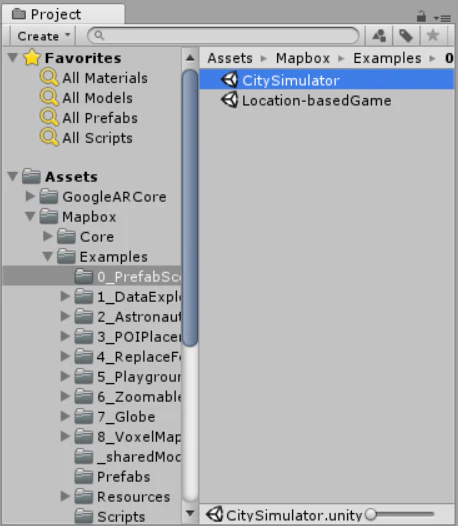458x526 pixels.
Task: Click the Search by Type icon
Action: click(x=379, y=36)
